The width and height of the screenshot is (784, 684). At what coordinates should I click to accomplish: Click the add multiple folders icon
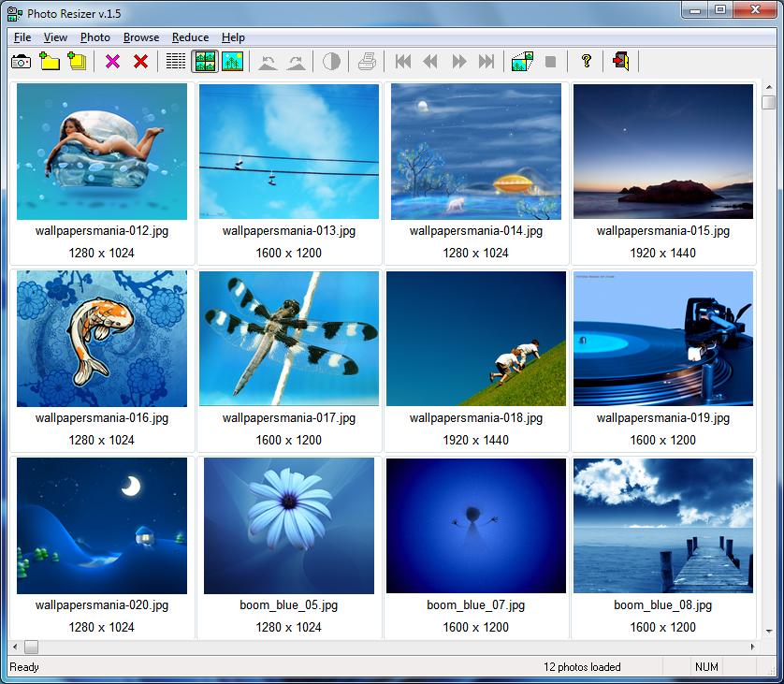coord(77,62)
